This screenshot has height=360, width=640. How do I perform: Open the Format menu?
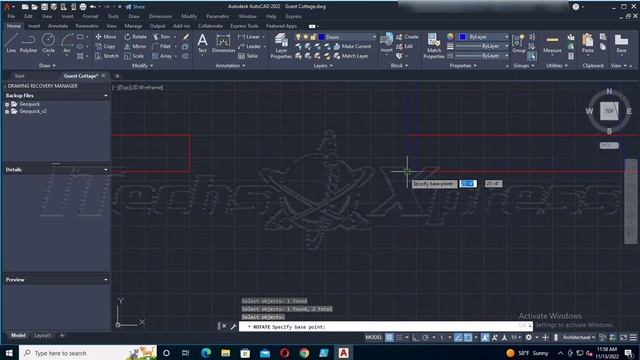pyautogui.click(x=90, y=16)
